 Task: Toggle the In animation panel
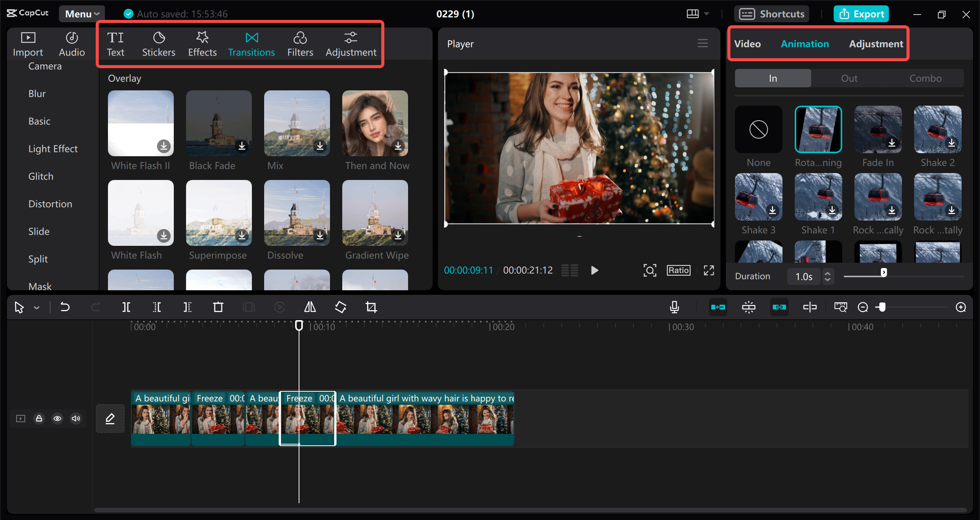[x=772, y=78]
